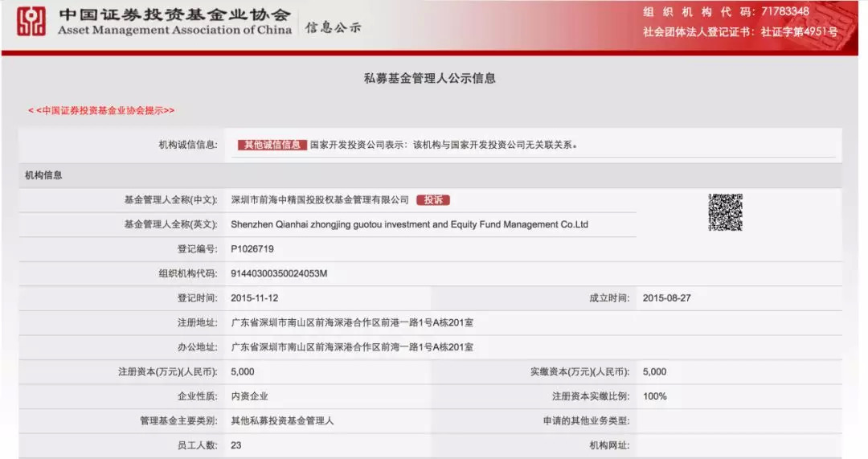Click the QR code image
This screenshot has height=459, width=868.
tap(725, 212)
